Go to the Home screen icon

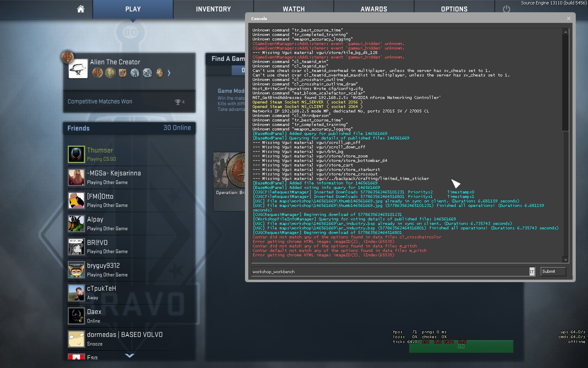click(80, 9)
